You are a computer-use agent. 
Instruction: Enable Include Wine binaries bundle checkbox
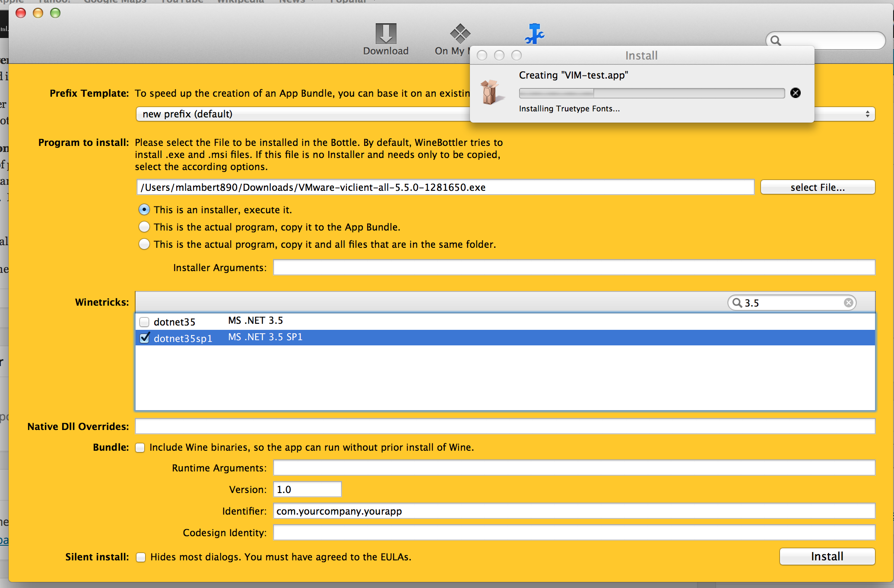click(x=140, y=448)
